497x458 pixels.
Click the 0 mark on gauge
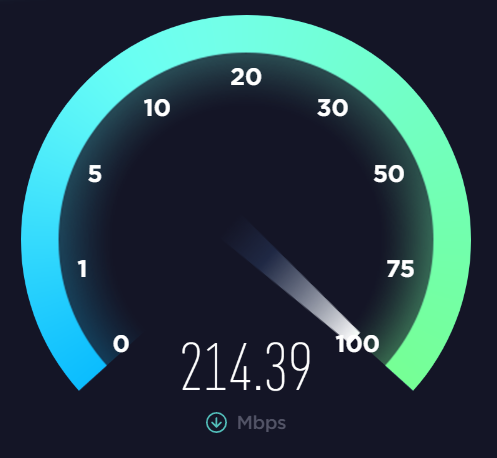[x=121, y=344]
